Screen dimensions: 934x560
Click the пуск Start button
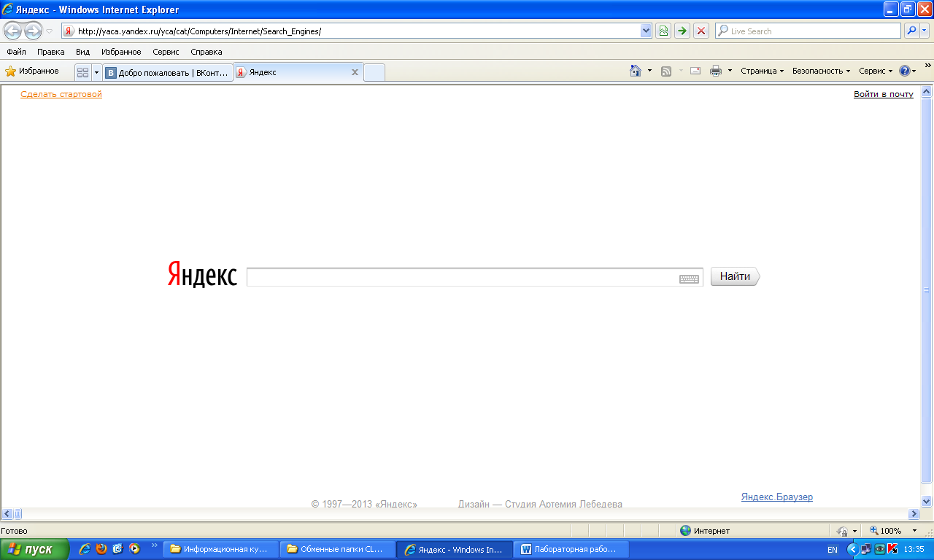34,549
